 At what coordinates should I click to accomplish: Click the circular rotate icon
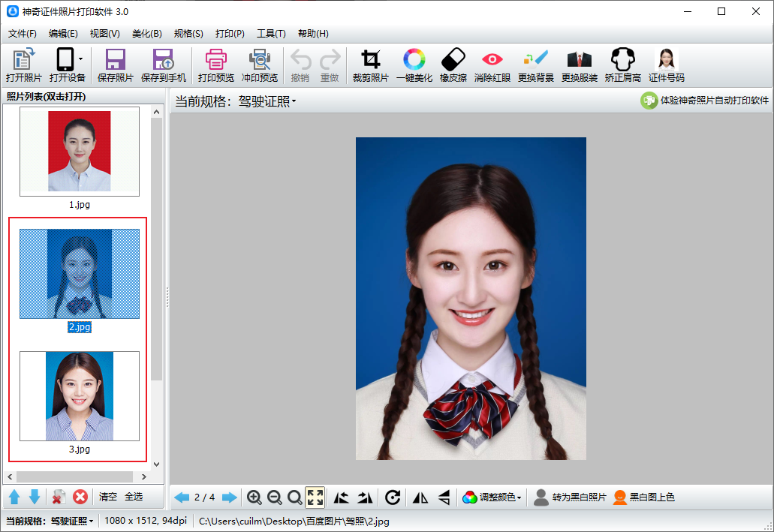(393, 497)
